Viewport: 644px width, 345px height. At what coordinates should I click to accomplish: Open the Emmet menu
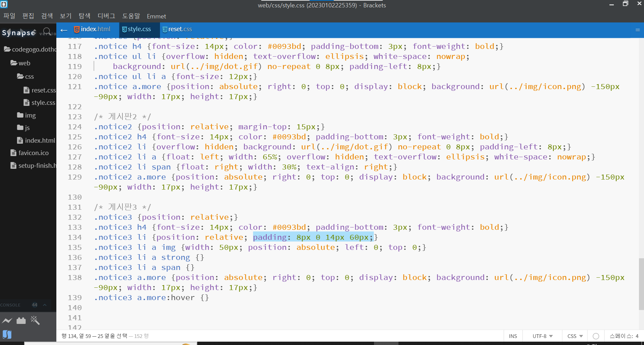coord(156,16)
